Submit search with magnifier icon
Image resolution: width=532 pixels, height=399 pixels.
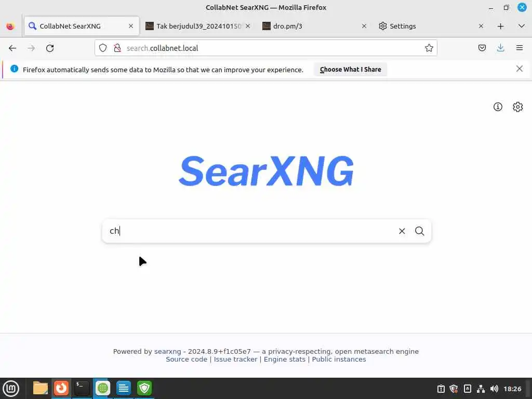(420, 231)
